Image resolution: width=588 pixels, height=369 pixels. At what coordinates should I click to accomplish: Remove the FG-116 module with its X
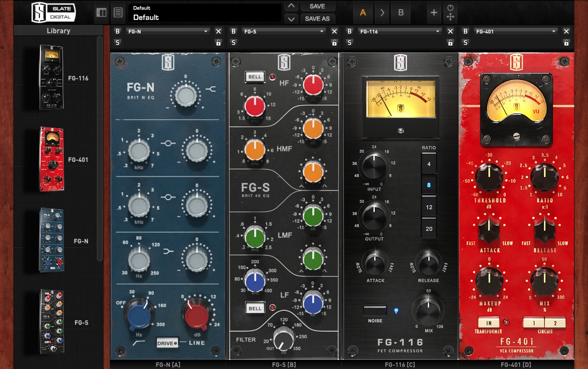point(450,31)
